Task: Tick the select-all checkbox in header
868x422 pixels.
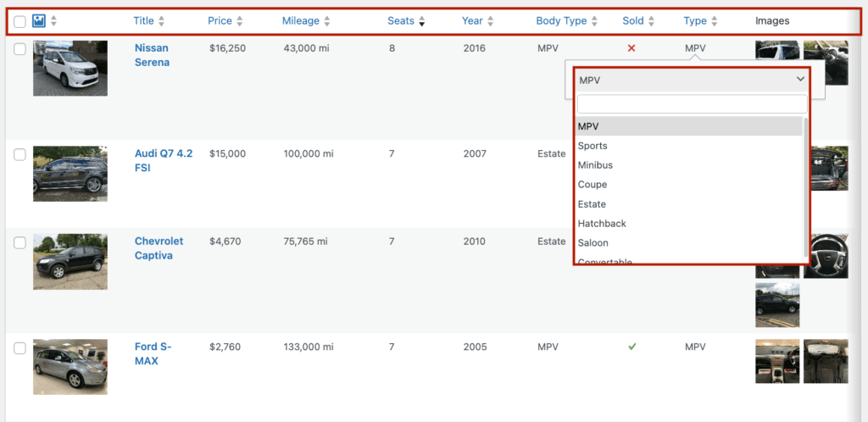Action: coord(20,21)
